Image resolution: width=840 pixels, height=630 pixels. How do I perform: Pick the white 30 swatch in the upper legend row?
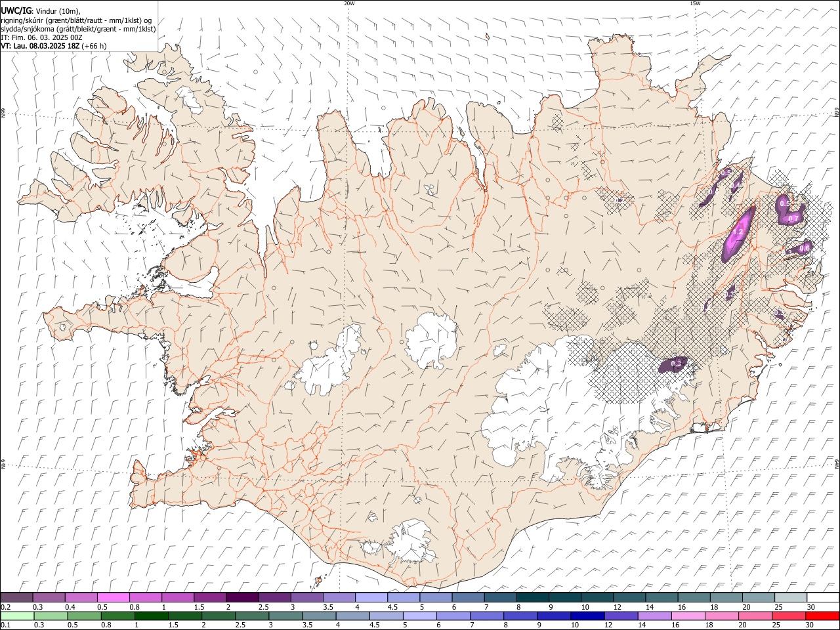click(823, 598)
